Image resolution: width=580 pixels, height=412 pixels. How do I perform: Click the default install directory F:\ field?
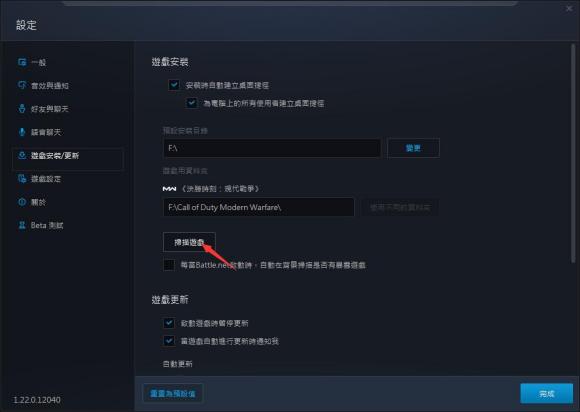tap(272, 148)
